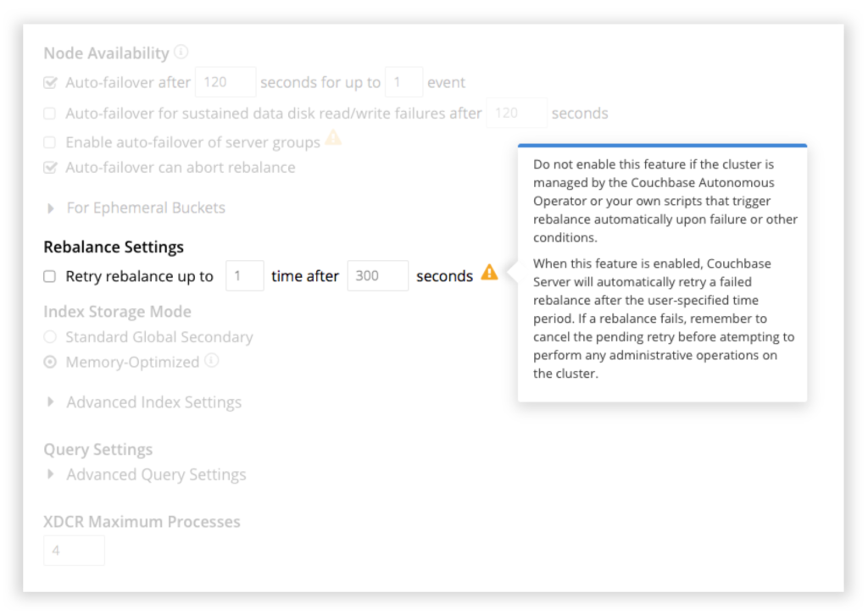Select Standard Global Secondary storage mode

coord(51,336)
